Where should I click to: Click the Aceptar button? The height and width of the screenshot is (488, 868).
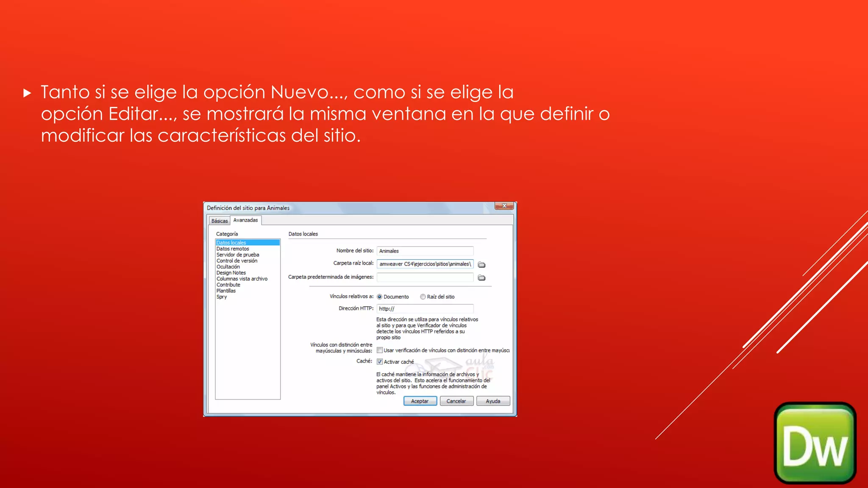[x=420, y=401]
